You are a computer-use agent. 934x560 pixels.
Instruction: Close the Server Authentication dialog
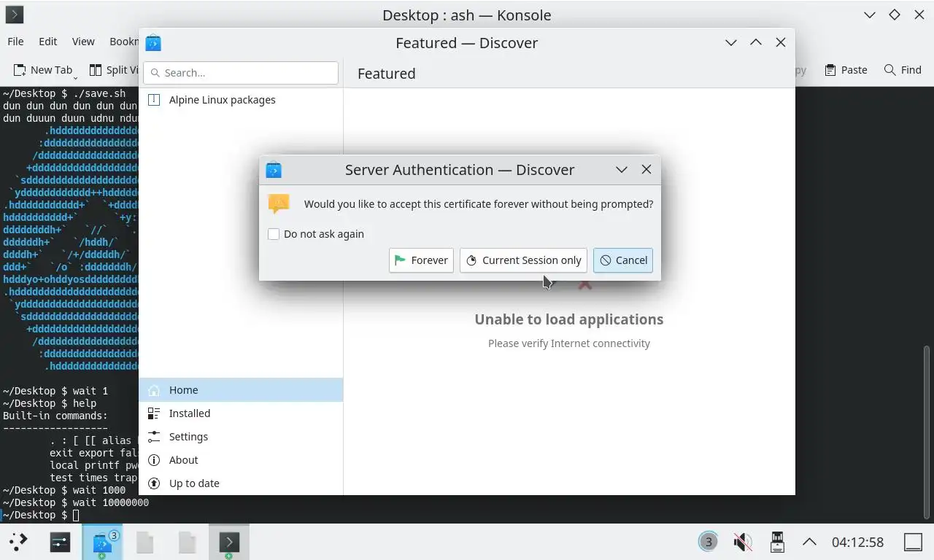(x=647, y=169)
